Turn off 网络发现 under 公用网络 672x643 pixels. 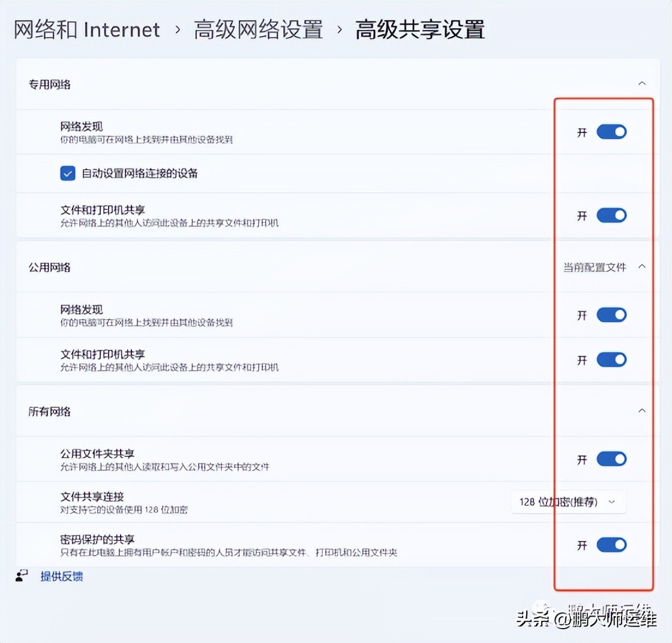[x=611, y=314]
